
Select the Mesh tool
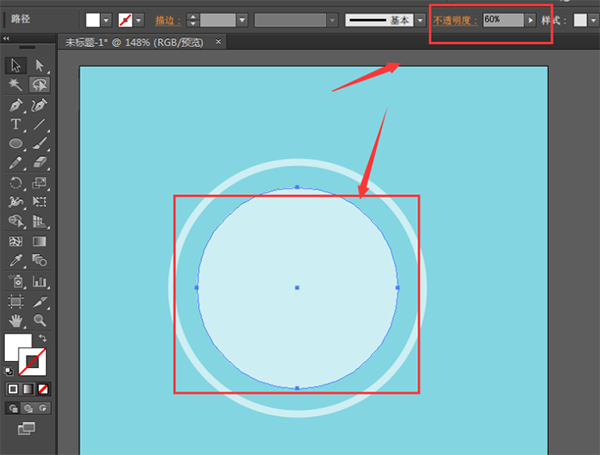16,241
